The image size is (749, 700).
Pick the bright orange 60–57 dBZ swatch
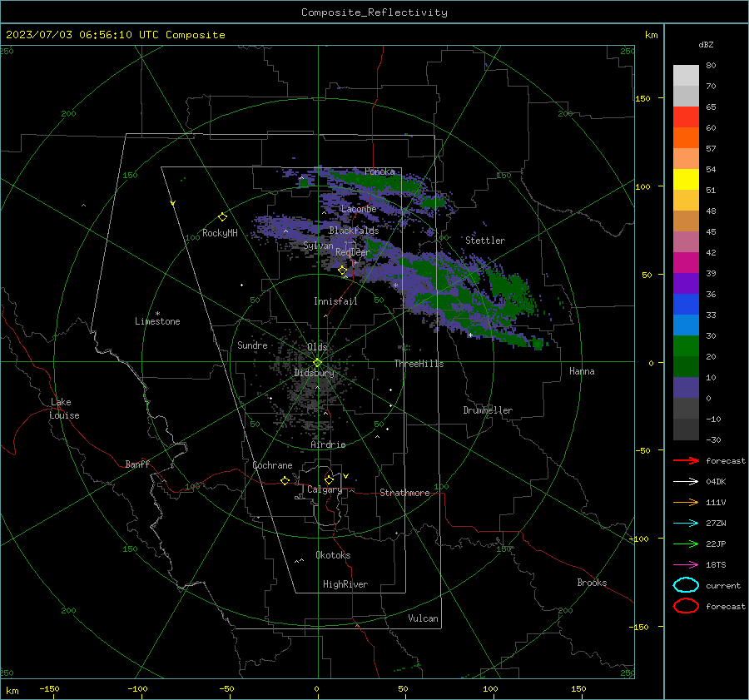pos(686,138)
